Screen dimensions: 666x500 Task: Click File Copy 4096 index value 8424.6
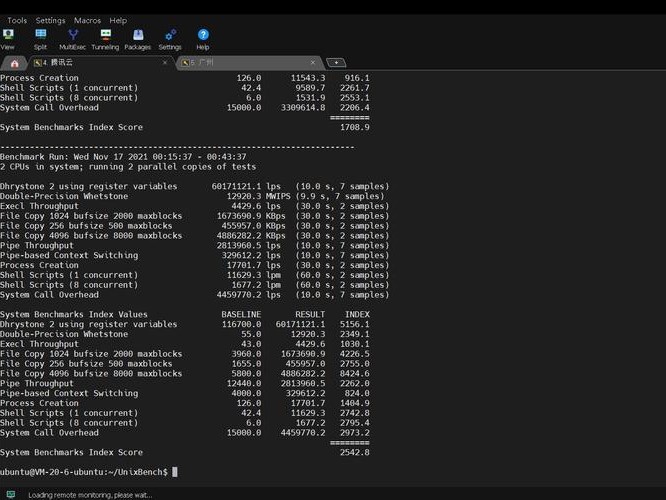tap(355, 373)
